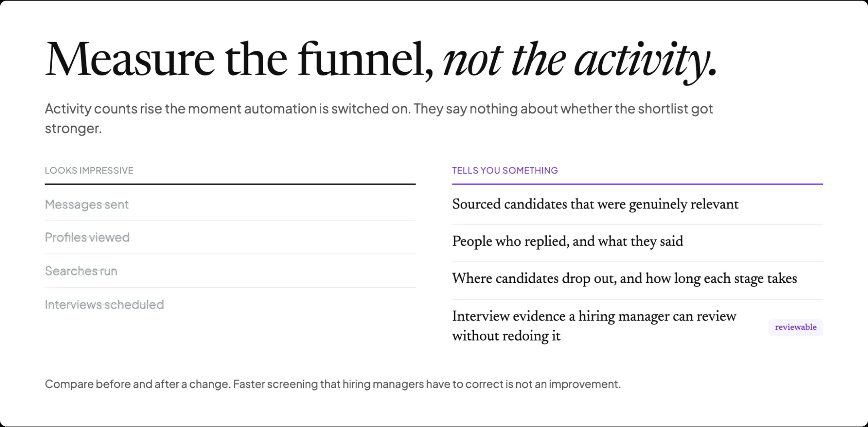The width and height of the screenshot is (868, 427).
Task: Click 'Faster screening' sentence in the footnote
Action: pyautogui.click(x=427, y=384)
